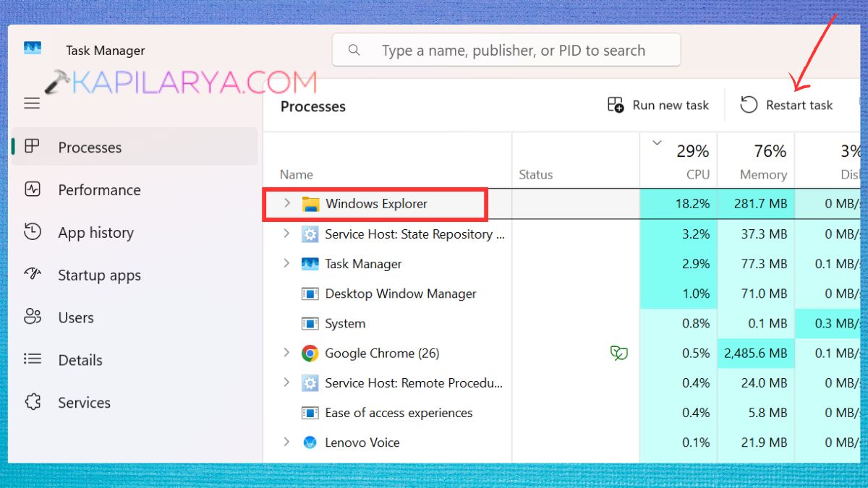Viewport: 868px width, 488px height.
Task: Click the Desktop Window Manager icon
Action: [310, 294]
